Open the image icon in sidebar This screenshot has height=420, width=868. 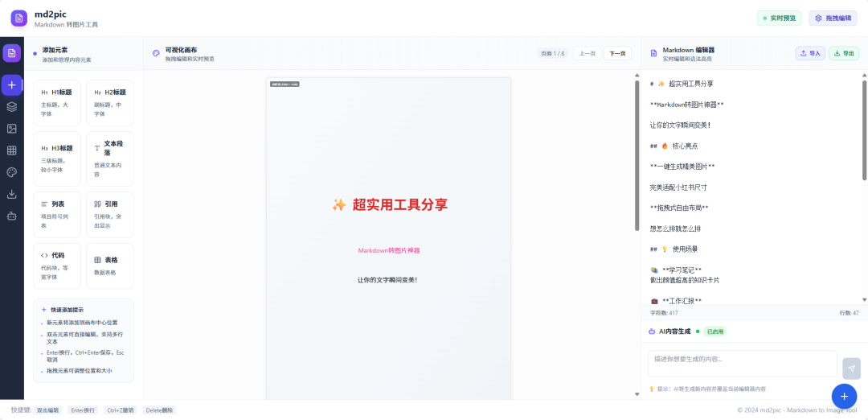click(x=11, y=129)
